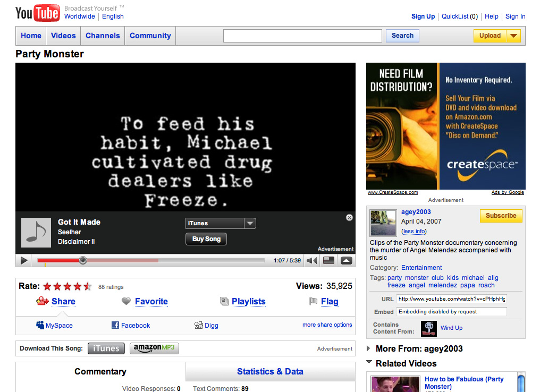Click the CreateSpace film distribution ad
This screenshot has height=392, width=540.
pyautogui.click(x=445, y=126)
